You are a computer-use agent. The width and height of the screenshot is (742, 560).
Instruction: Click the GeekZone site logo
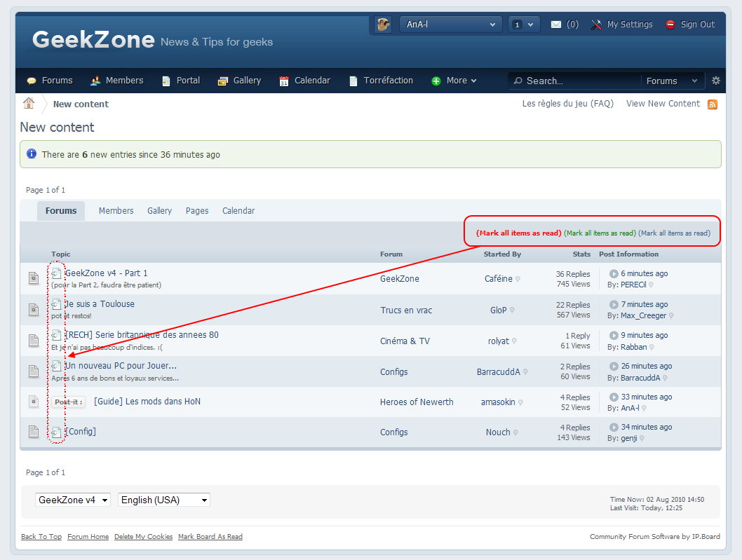click(x=93, y=40)
